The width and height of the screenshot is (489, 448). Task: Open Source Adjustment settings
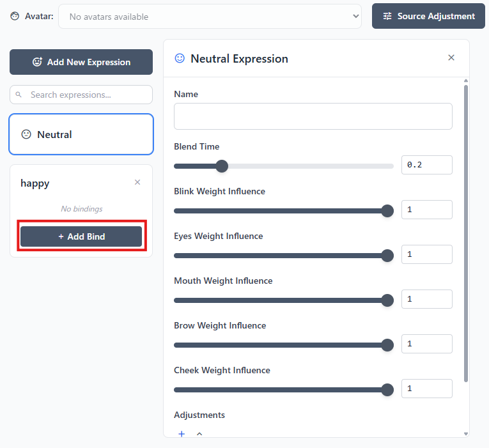429,16
